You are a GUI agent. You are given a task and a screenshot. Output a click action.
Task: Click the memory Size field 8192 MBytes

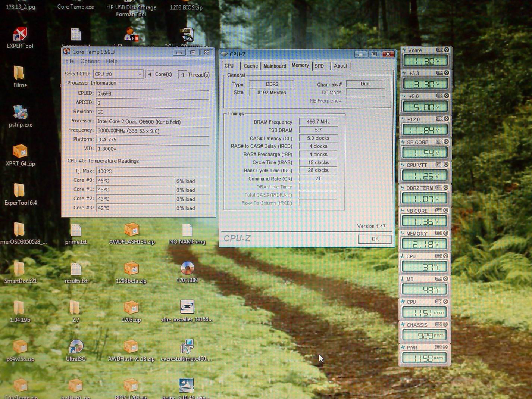pos(272,93)
